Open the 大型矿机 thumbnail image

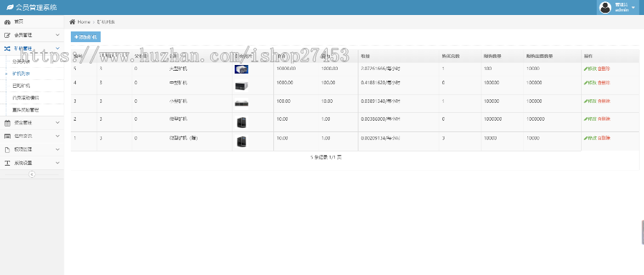242,69
